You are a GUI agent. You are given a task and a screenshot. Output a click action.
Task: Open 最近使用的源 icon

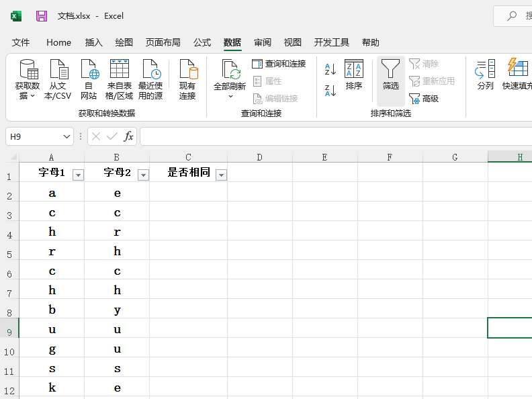[x=151, y=69]
